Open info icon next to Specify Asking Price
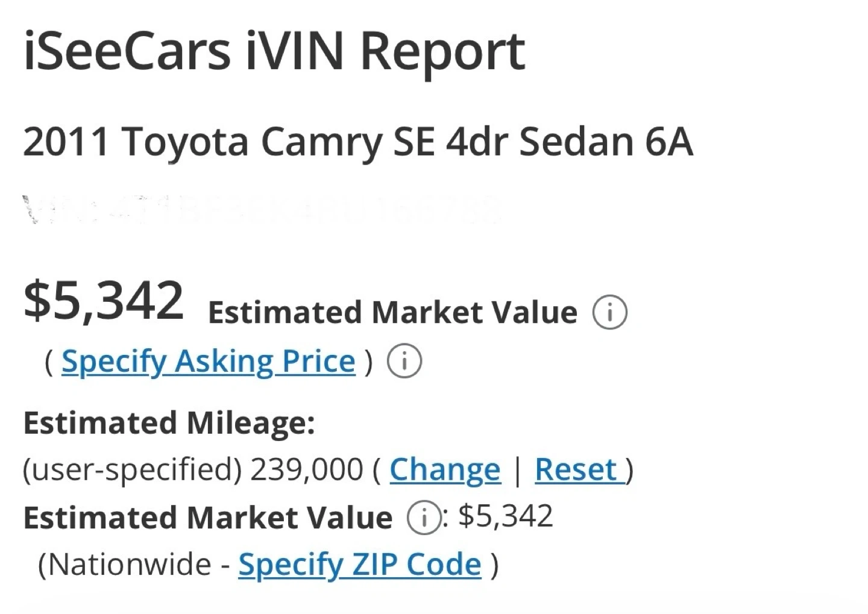868x614 pixels. 404,362
